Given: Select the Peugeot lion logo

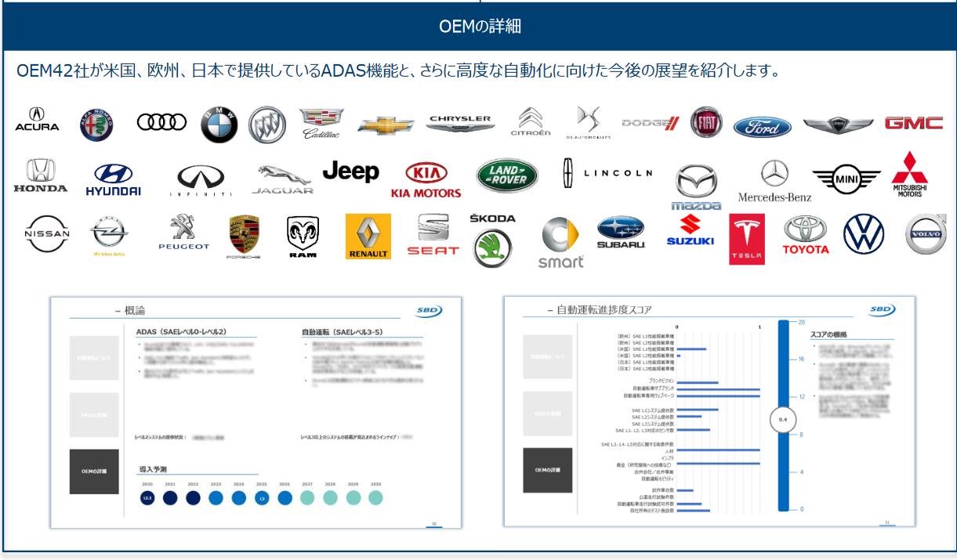Looking at the screenshot, I should tap(184, 232).
